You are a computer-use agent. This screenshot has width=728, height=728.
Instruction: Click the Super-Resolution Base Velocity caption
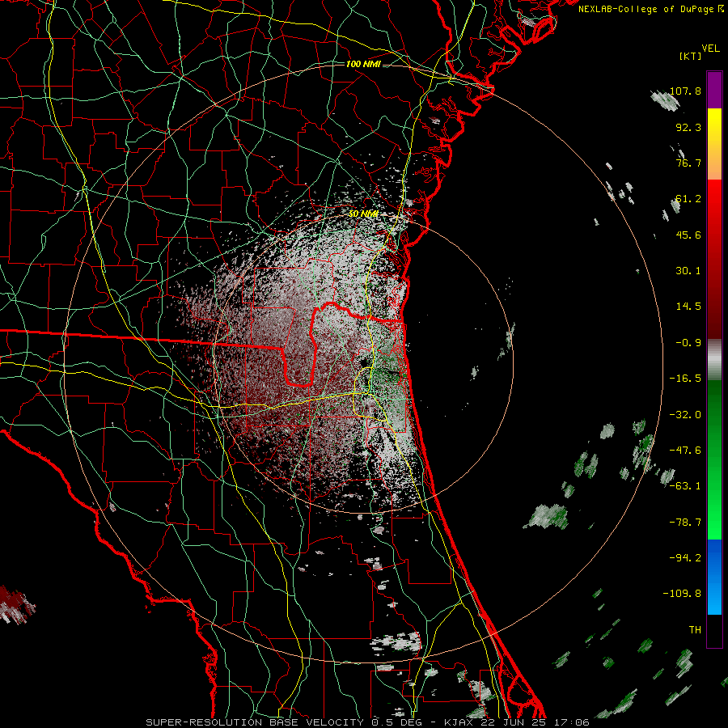367,722
